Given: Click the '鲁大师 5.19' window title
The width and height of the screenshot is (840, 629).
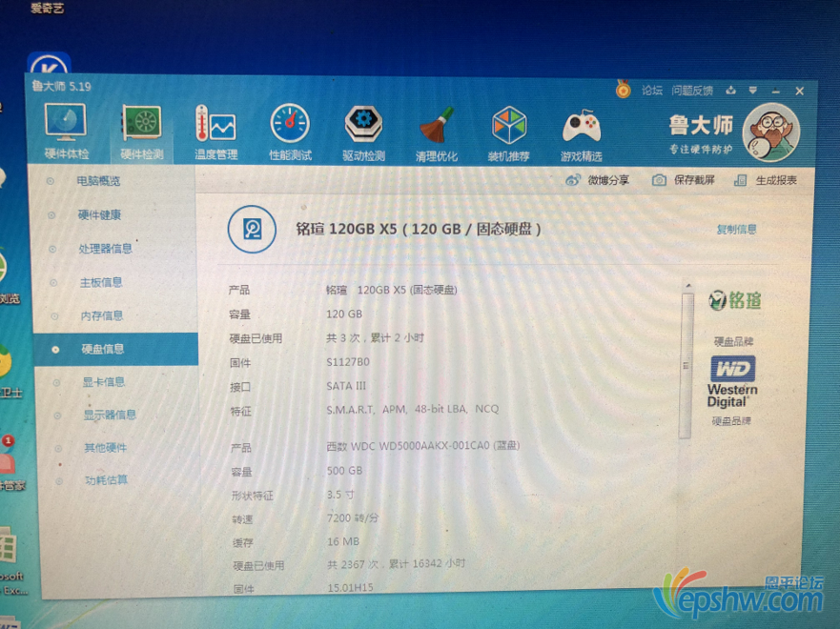Looking at the screenshot, I should tap(61, 87).
